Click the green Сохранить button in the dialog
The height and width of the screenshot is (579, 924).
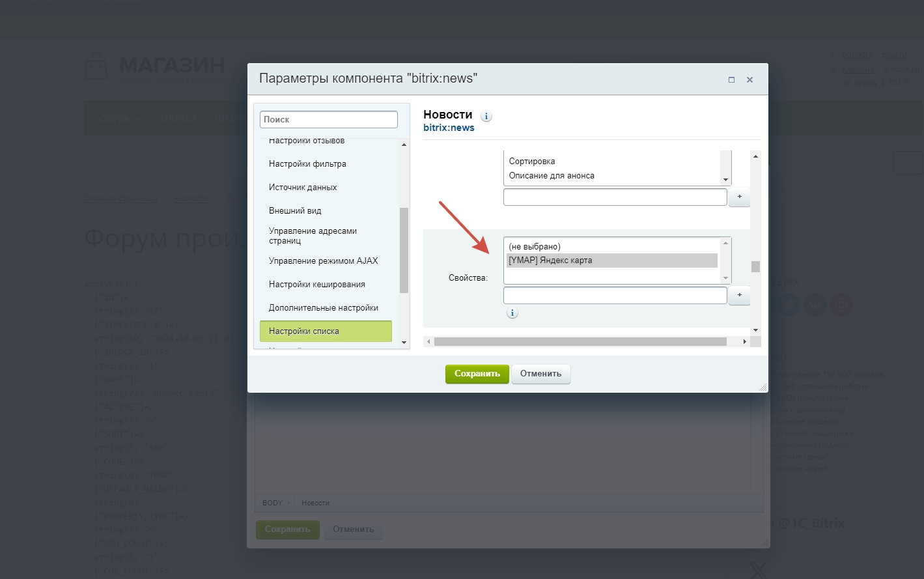pos(477,374)
